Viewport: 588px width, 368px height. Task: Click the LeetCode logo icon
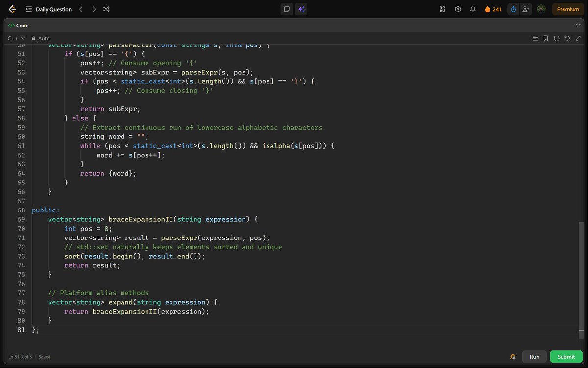click(x=12, y=9)
